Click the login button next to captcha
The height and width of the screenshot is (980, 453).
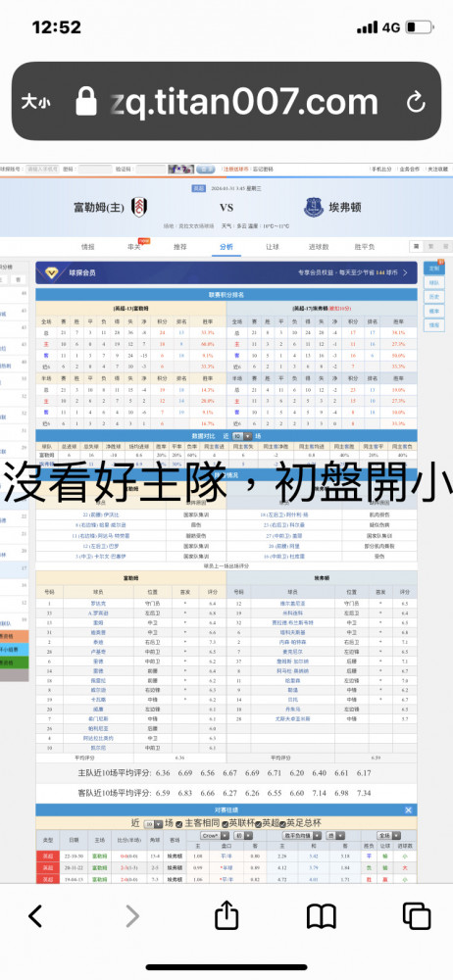[x=205, y=170]
